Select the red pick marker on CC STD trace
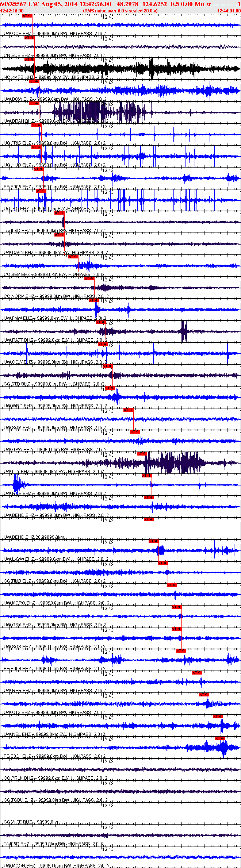The width and height of the screenshot is (241, 868). (108, 366)
